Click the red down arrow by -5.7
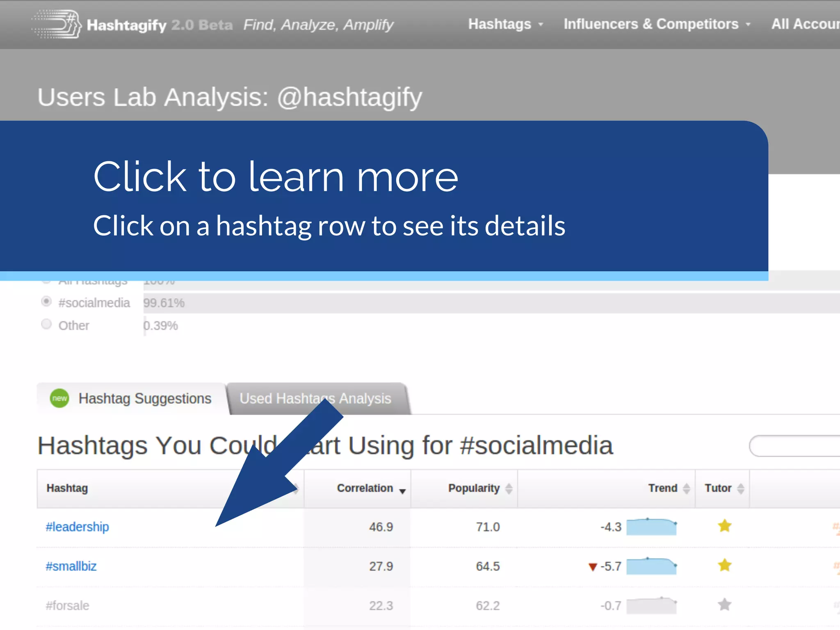Screen dimensions: 840x630 [592, 567]
